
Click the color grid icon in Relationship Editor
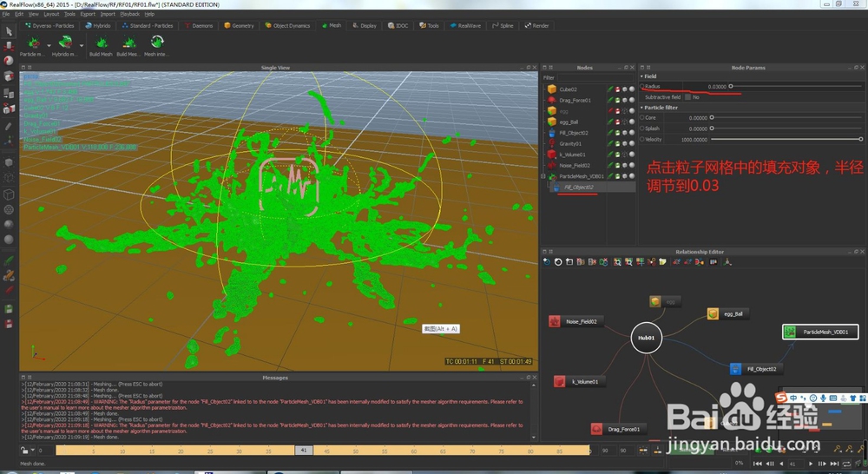pos(713,262)
